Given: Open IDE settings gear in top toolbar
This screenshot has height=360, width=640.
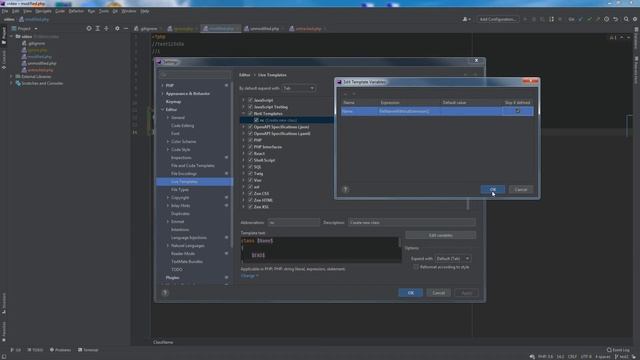Looking at the screenshot, I should tap(635, 19).
